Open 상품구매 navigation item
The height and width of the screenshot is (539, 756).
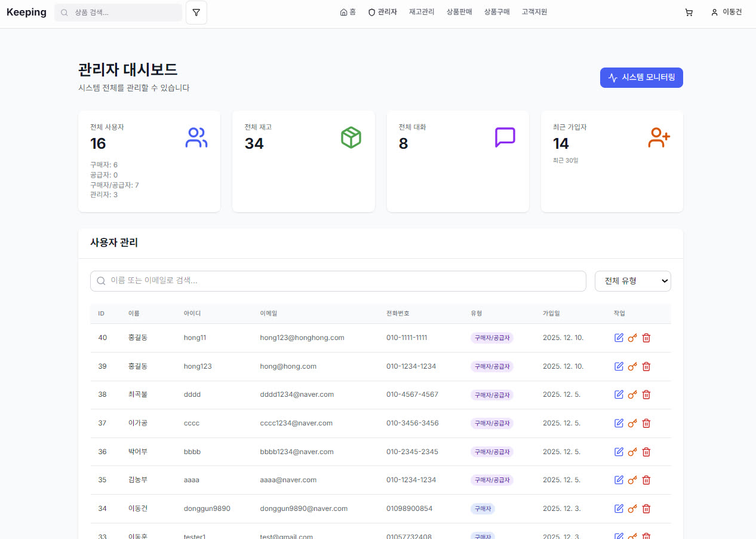click(497, 12)
